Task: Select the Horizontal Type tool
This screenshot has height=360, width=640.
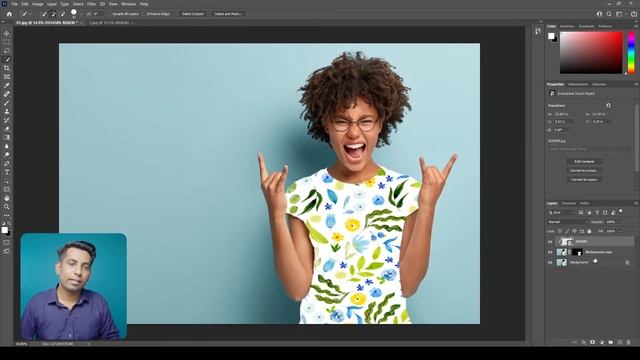Action: coord(7,172)
